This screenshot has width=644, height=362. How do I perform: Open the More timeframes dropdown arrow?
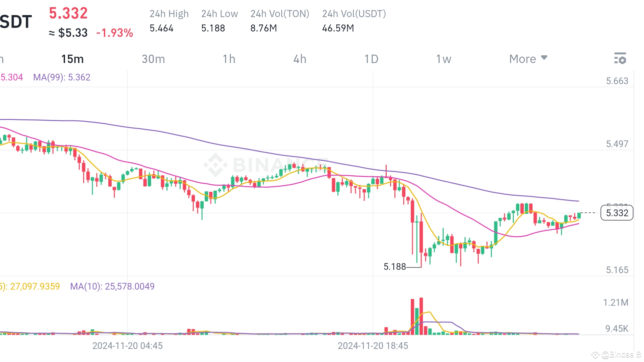click(544, 58)
